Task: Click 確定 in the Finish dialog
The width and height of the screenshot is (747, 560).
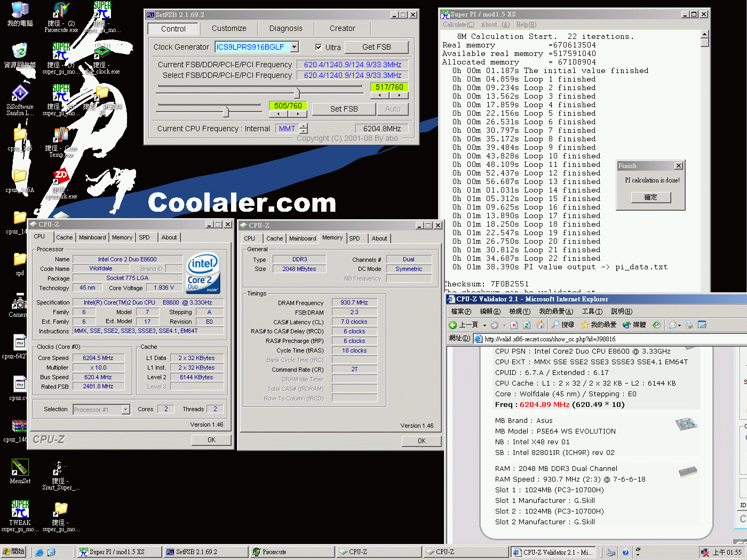Action: (x=650, y=197)
